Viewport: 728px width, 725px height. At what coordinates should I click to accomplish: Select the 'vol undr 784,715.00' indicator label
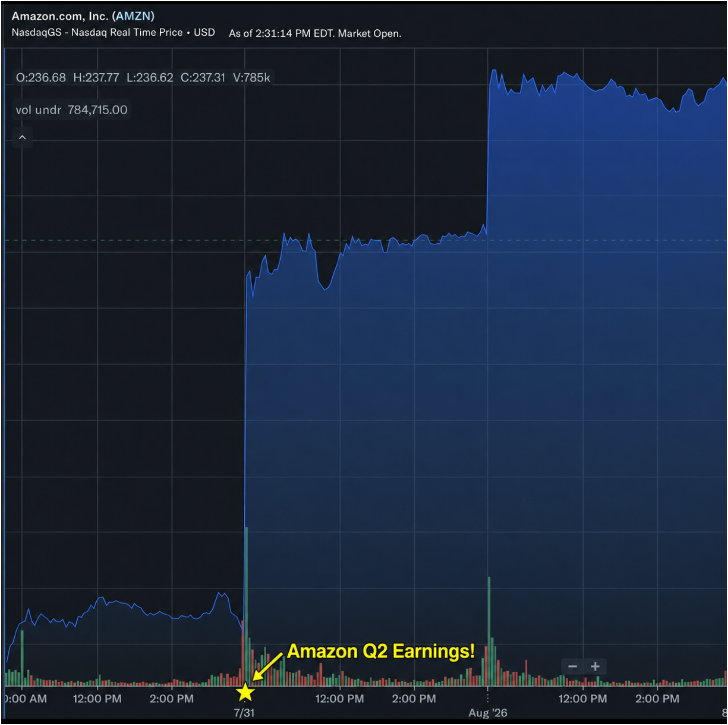pos(71,110)
